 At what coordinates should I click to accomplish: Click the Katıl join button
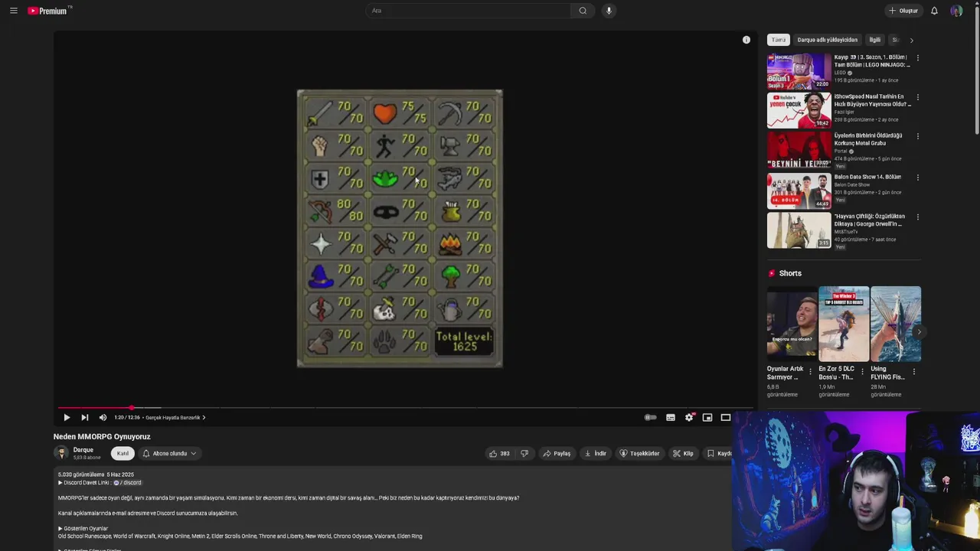pyautogui.click(x=122, y=453)
